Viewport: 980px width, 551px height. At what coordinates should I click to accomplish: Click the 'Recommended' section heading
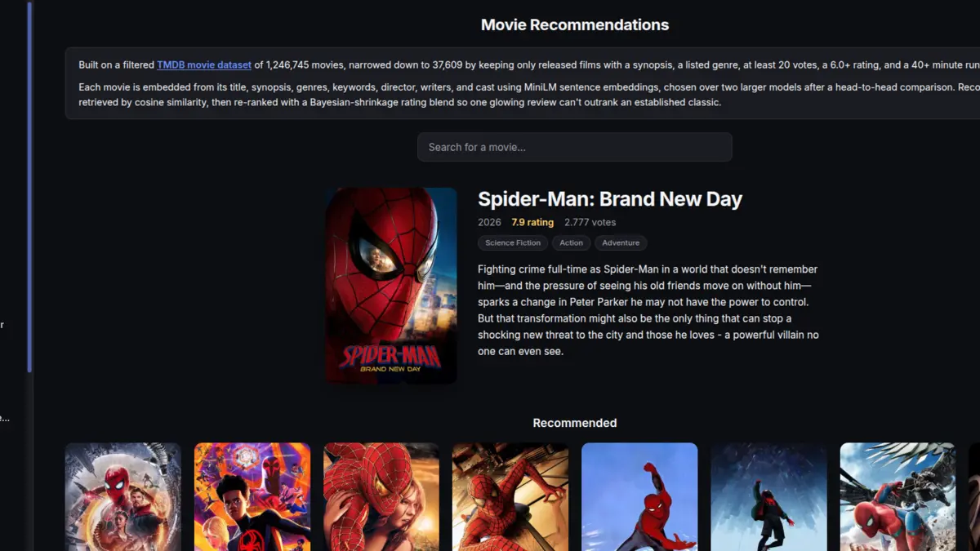click(575, 423)
